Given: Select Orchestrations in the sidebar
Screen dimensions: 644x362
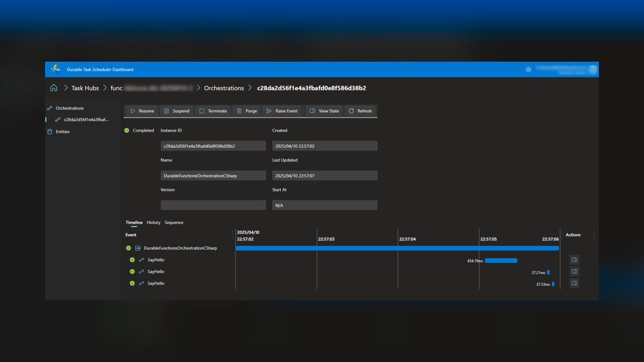Looking at the screenshot, I should click(x=70, y=108).
